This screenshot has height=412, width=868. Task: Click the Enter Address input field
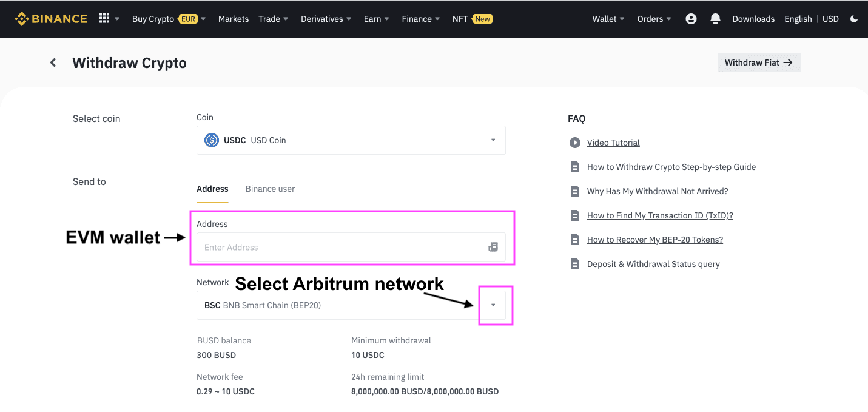click(x=351, y=247)
